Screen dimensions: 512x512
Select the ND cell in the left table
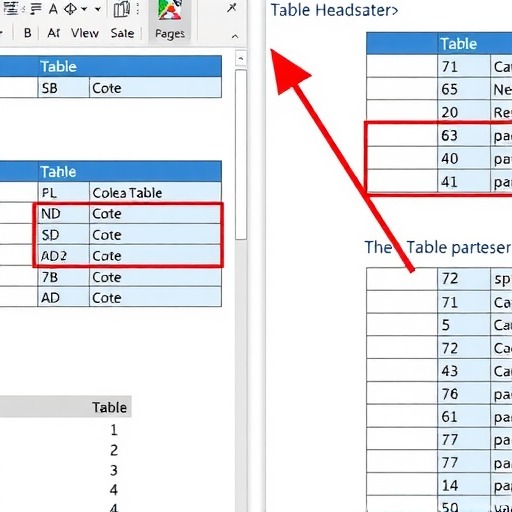tap(64, 214)
